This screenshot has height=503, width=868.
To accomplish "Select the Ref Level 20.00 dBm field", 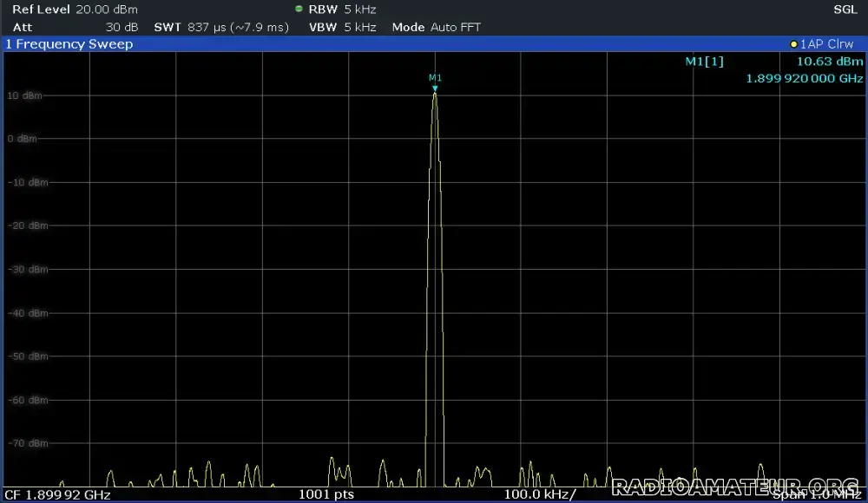I will click(76, 10).
